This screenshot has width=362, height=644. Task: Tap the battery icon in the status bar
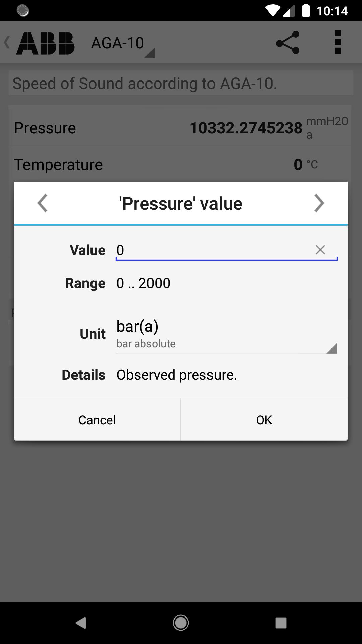coord(306,11)
